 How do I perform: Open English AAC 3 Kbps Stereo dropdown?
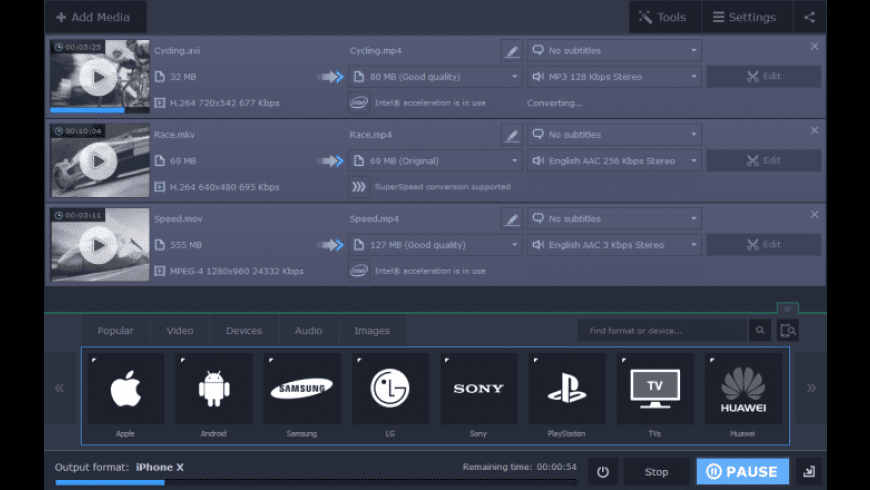click(x=614, y=245)
